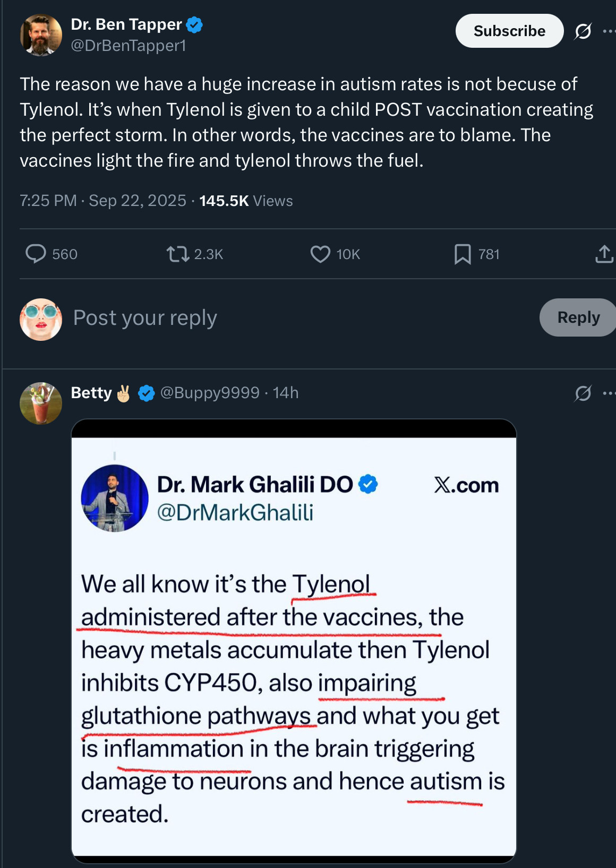Subscribe to Dr. Ben Tapper

coord(509,31)
